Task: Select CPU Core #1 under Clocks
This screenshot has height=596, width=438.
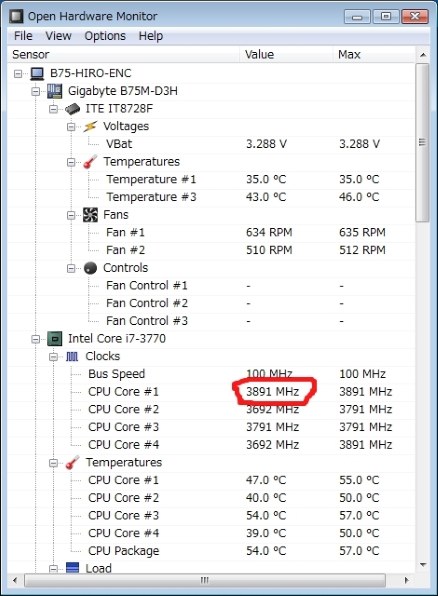Action: (x=211, y=392)
